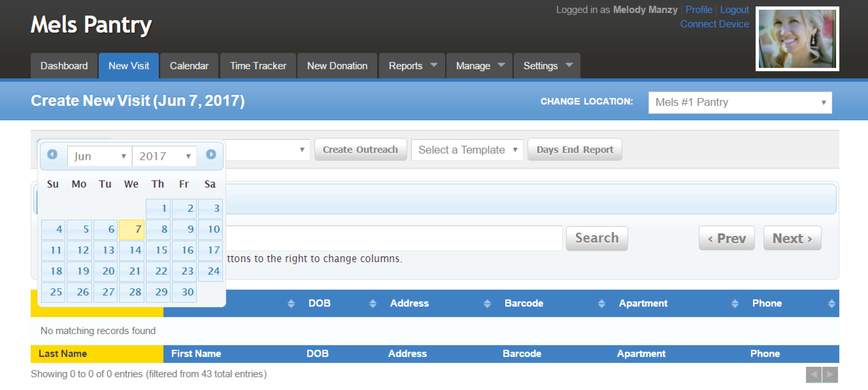Click the next month arrow in the datepicker
868x390 pixels.
pyautogui.click(x=211, y=154)
